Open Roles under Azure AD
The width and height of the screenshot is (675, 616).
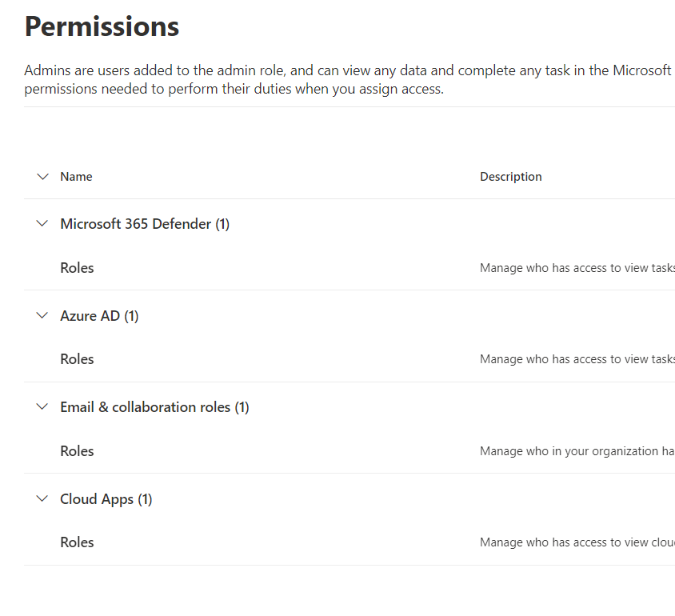pos(77,359)
